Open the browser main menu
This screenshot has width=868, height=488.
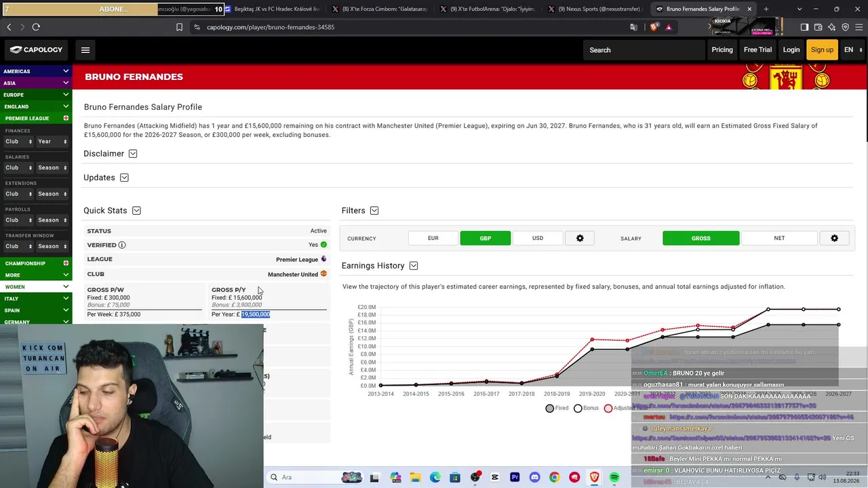859,27
